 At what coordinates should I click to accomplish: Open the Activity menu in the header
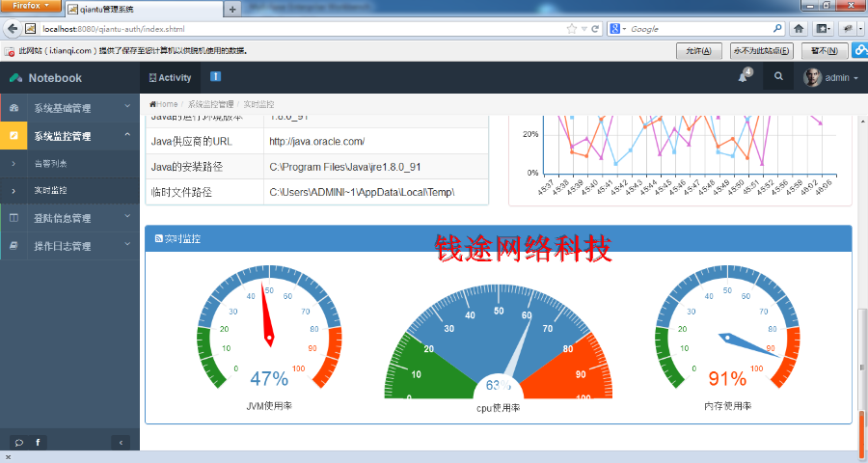click(170, 77)
